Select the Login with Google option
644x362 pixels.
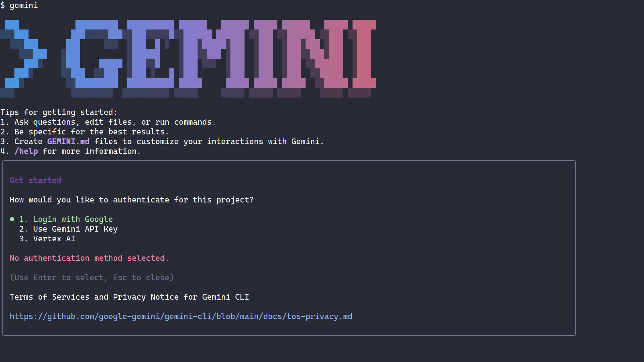[73, 219]
